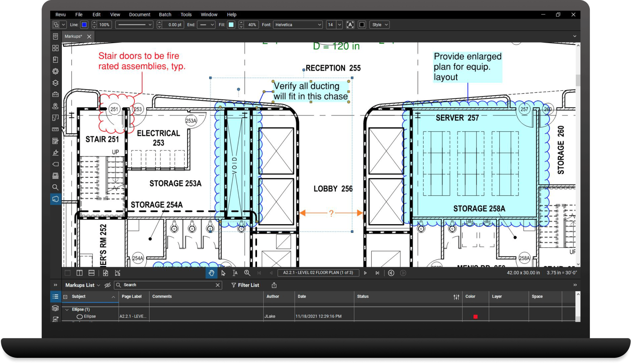Open the Thumbnails panel icon
This screenshot has width=631, height=364.
pos(55,48)
